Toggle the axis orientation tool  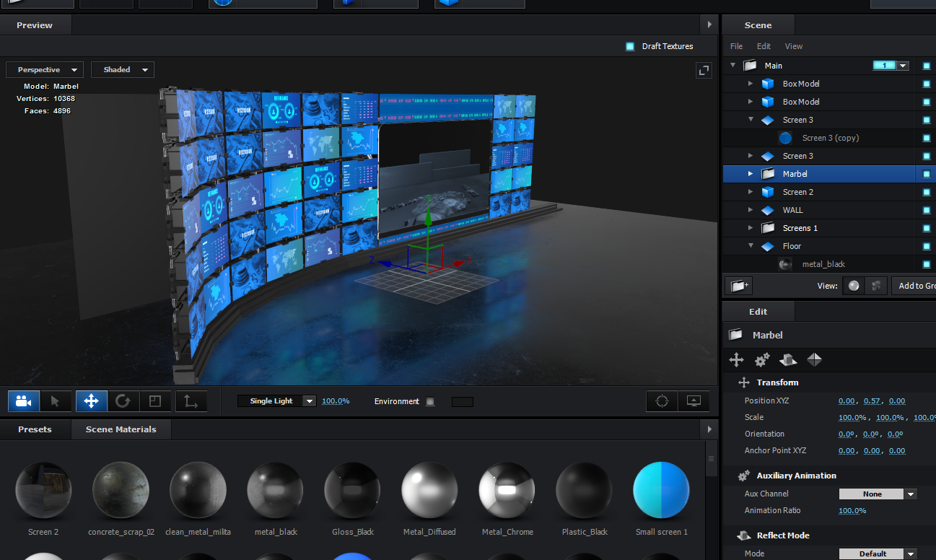coord(191,401)
